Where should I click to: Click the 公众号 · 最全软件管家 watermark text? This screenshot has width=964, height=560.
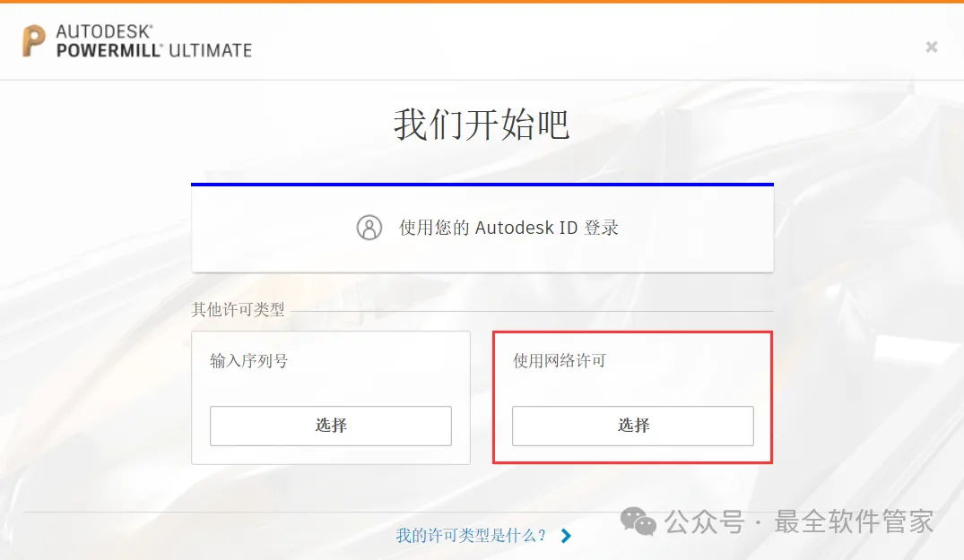[799, 521]
